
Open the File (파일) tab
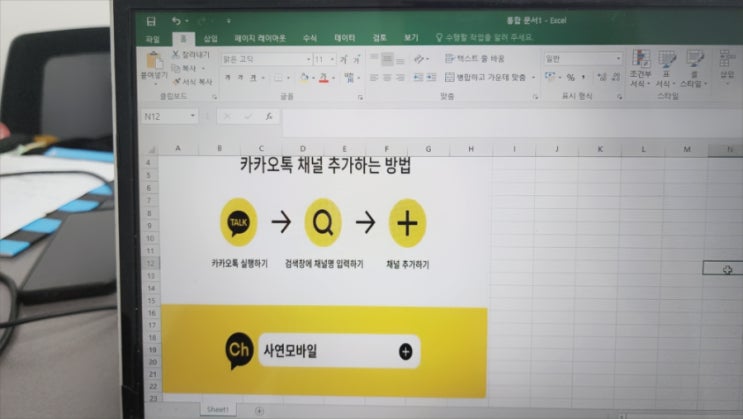click(152, 39)
